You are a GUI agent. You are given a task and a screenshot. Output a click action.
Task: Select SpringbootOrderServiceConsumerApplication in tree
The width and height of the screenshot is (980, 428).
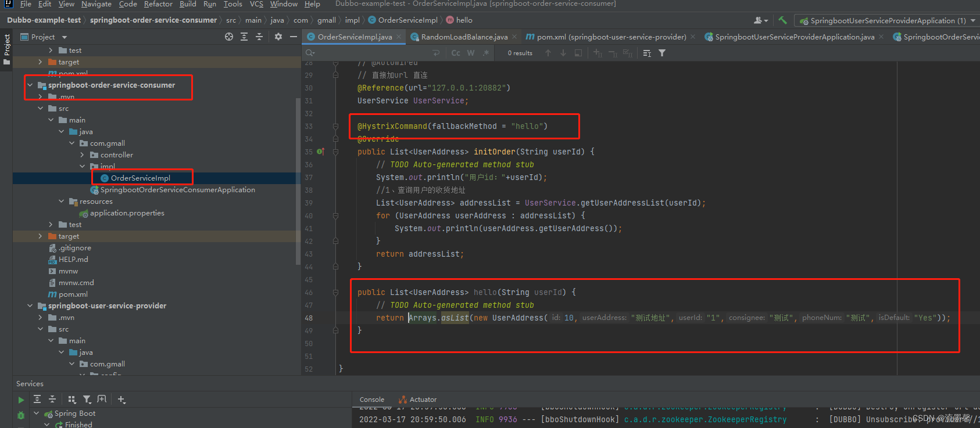point(177,190)
